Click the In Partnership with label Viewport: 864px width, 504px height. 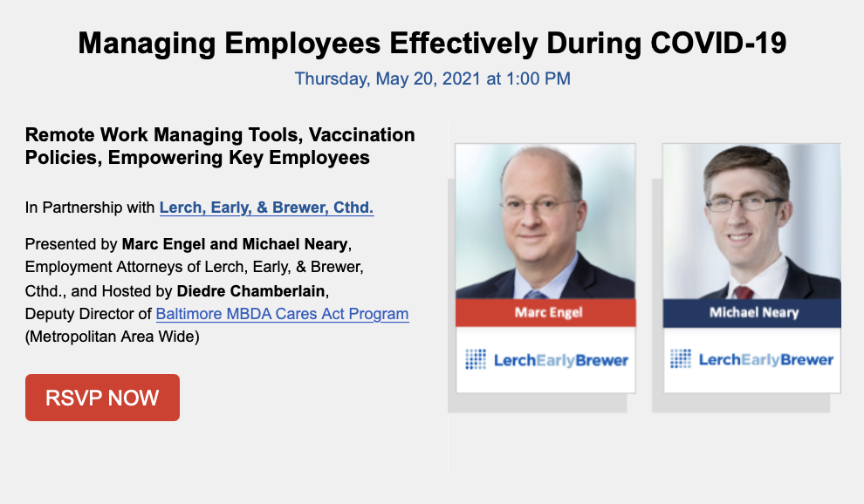(x=90, y=208)
